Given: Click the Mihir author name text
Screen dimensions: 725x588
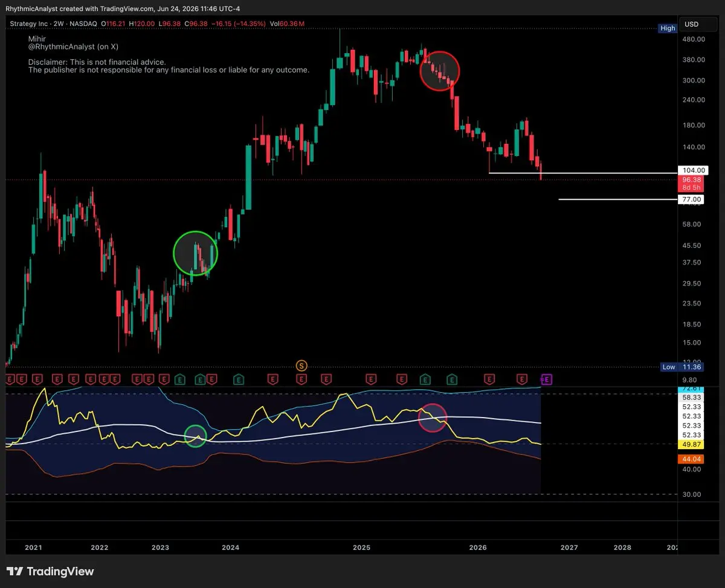Looking at the screenshot, I should [37, 38].
